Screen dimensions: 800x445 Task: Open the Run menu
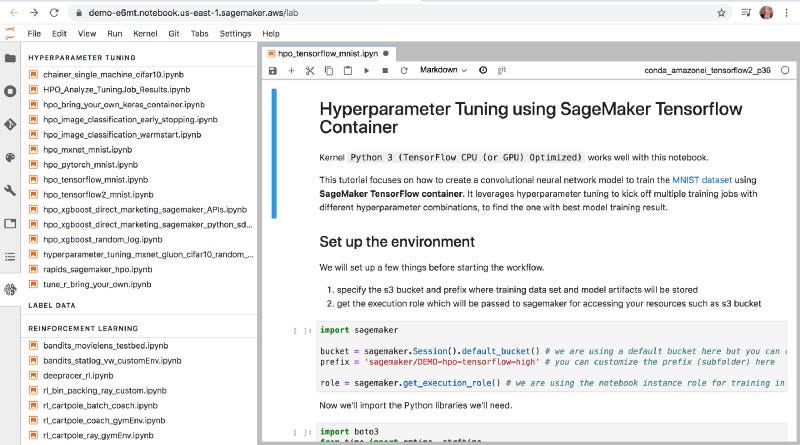(115, 34)
